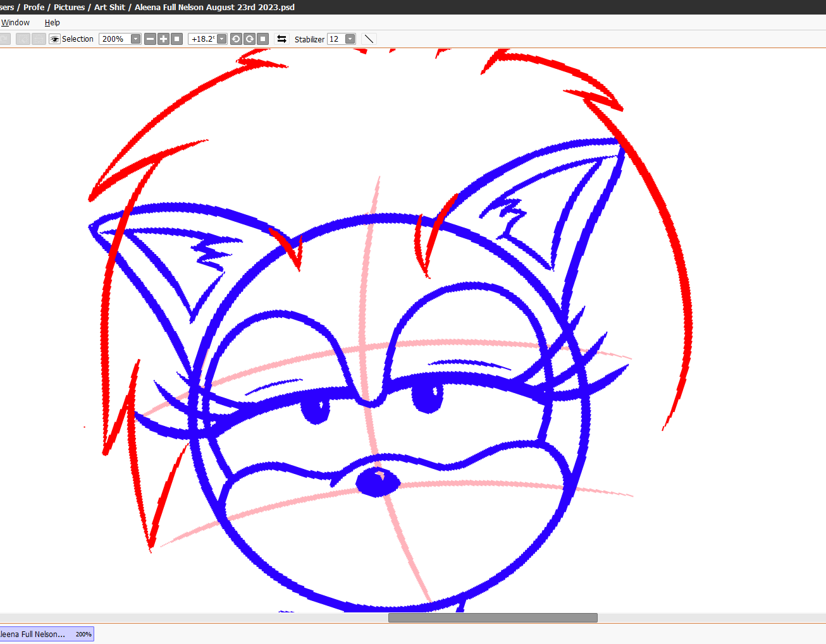Expand the Stabilizer value dropdown
Viewport: 826px width, 644px height.
pyautogui.click(x=350, y=39)
